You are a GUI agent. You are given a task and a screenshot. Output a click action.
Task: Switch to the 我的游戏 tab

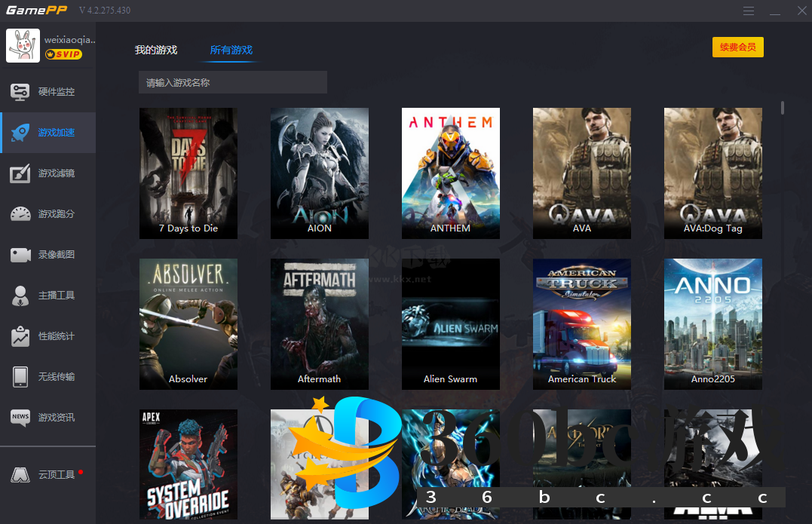click(x=156, y=51)
